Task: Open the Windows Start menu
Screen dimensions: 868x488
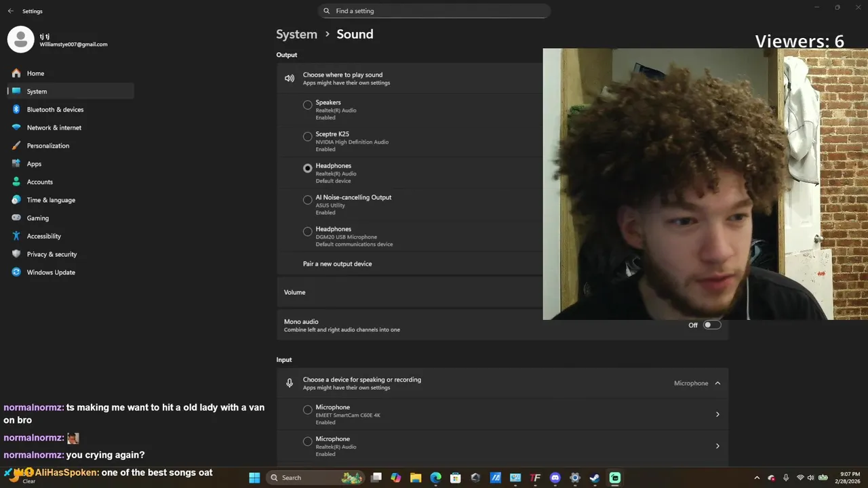Action: 254,478
